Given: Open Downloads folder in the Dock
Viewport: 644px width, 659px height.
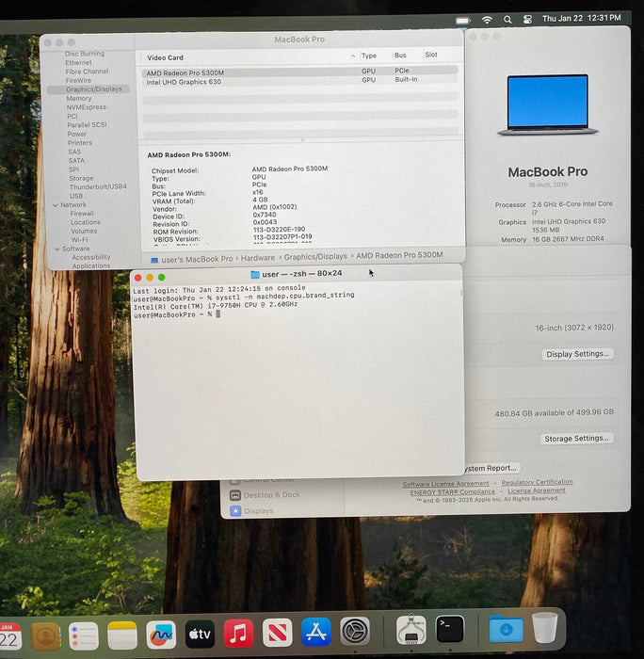Looking at the screenshot, I should tap(507, 629).
